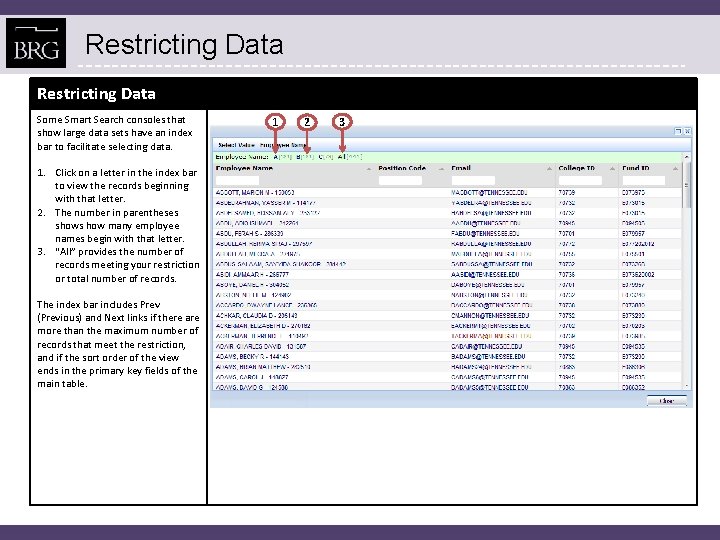Viewport: 720px width, 540px height.
Task: Click the Close button in dialog
Action: (x=666, y=401)
